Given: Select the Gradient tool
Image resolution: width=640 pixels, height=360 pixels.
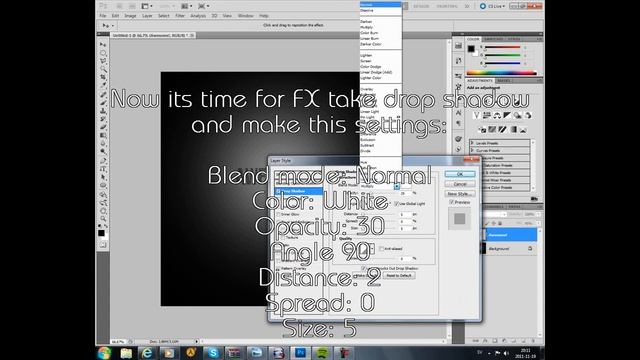Looking at the screenshot, I should pos(103,136).
